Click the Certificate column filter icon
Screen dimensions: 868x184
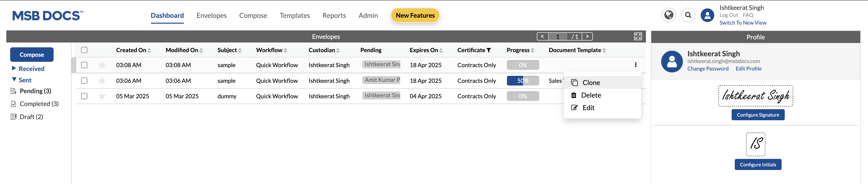pos(489,50)
